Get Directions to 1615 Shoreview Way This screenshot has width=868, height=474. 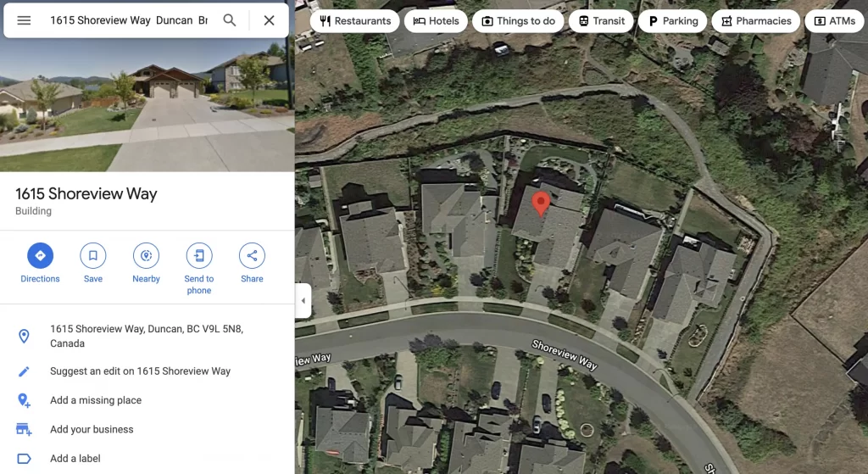41,263
